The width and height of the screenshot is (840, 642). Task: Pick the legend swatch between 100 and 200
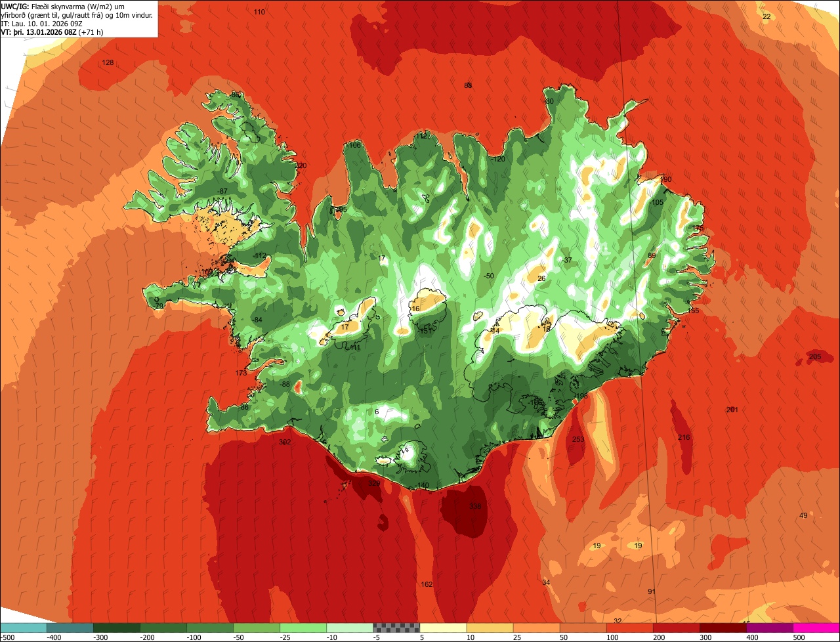[629, 628]
